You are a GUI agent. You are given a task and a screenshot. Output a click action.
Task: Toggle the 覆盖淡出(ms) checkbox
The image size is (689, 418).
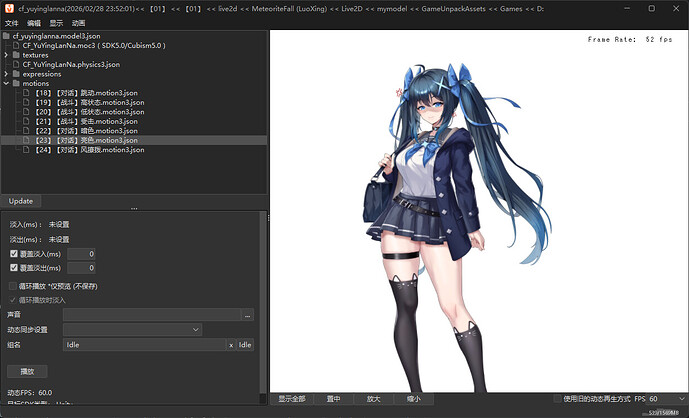click(13, 268)
